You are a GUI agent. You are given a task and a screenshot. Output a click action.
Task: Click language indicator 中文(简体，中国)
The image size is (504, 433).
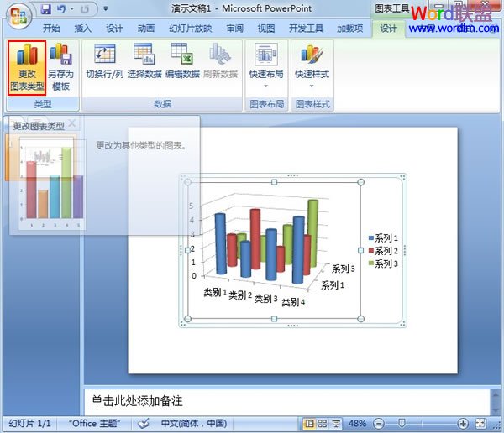[x=194, y=424]
